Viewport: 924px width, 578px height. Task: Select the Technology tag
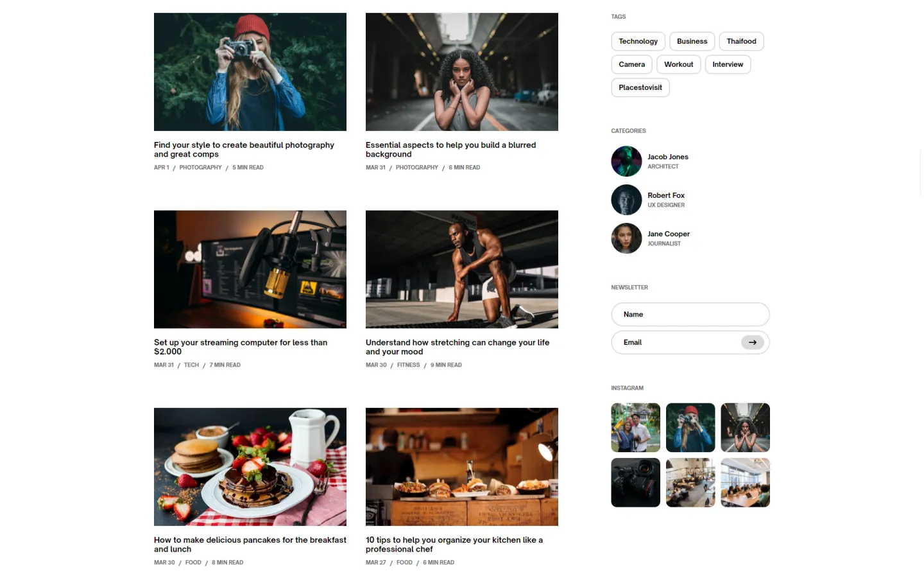638,41
